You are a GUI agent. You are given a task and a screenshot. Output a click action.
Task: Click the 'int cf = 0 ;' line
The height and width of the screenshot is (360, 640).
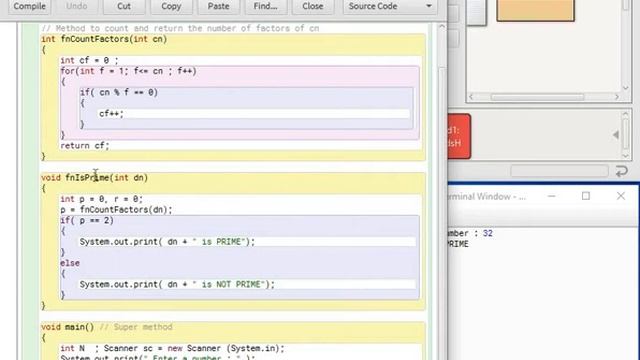(89, 60)
